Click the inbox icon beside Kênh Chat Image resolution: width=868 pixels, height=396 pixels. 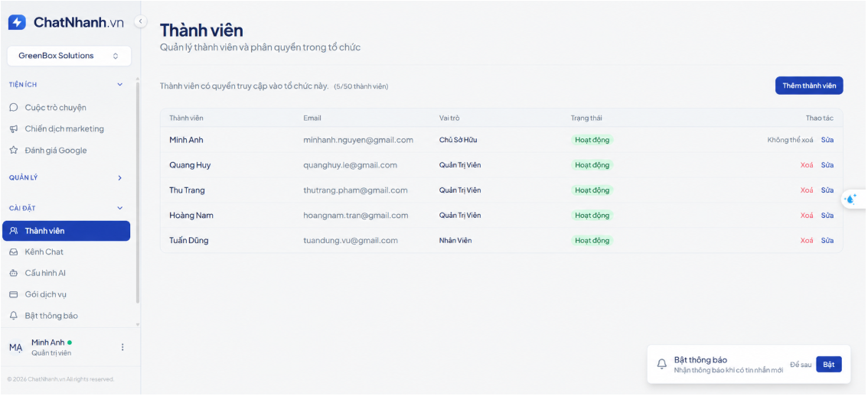[14, 252]
